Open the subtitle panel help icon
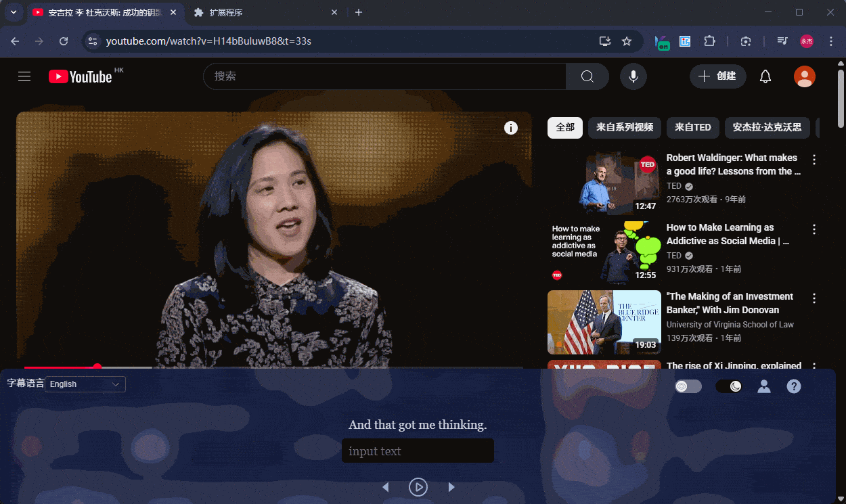Viewport: 846px width, 504px height. (x=794, y=386)
